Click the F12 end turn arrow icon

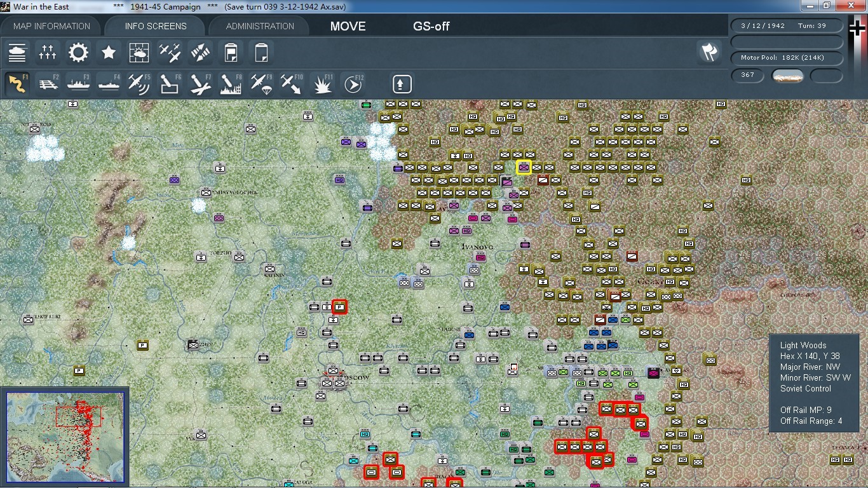[353, 84]
